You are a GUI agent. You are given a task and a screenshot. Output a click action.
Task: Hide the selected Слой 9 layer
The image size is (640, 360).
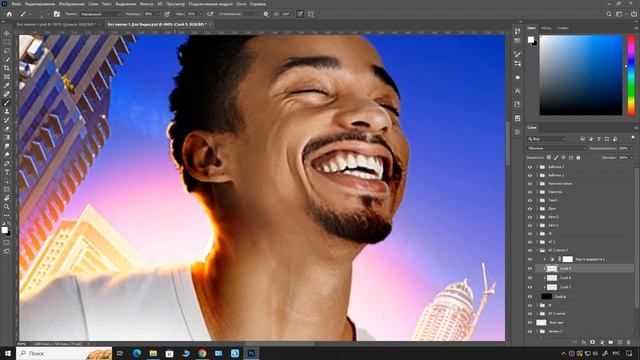pos(530,269)
